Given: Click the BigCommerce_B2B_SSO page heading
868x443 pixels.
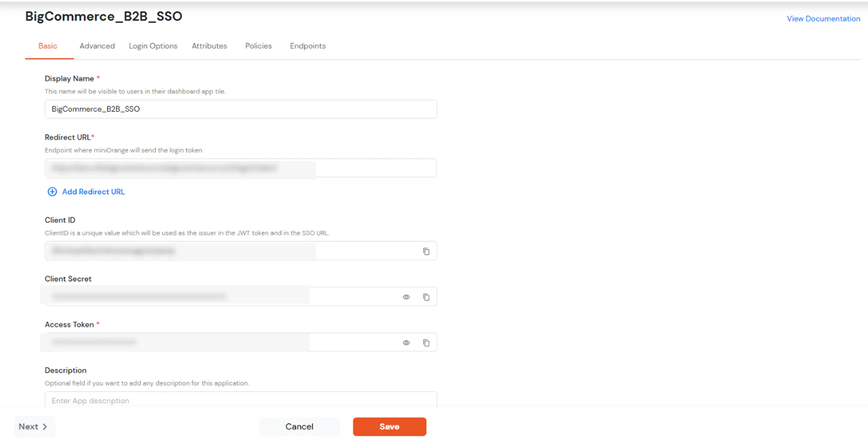Looking at the screenshot, I should click(x=104, y=16).
